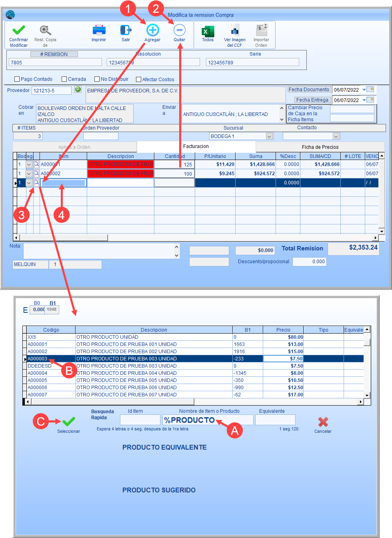392x538 pixels.
Task: Click the Descuento/propocional field
Action: pyautogui.click(x=310, y=262)
